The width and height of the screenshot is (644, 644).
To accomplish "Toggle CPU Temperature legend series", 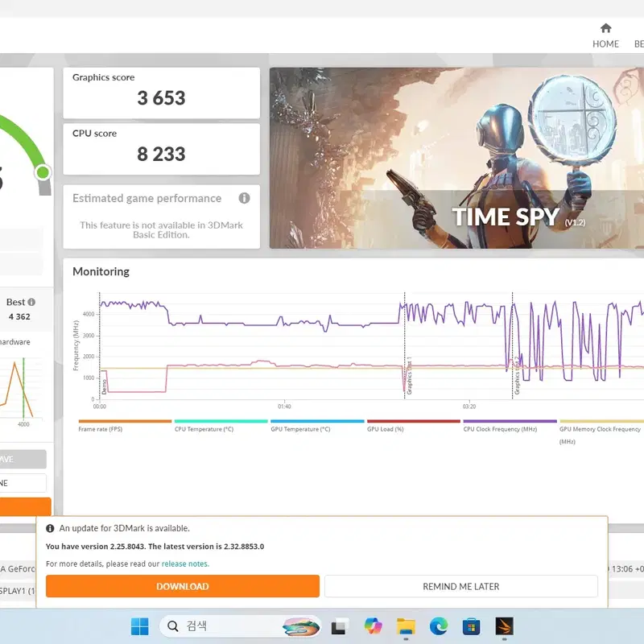I will tap(221, 426).
